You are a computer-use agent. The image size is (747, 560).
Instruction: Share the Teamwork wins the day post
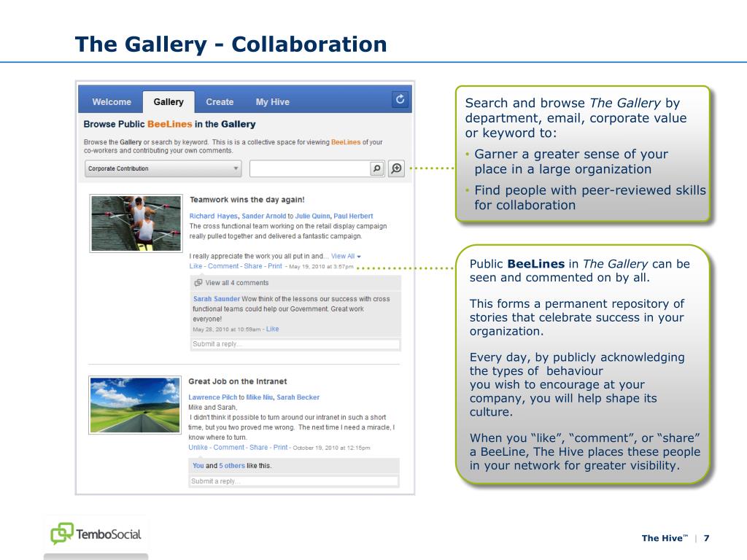point(253,266)
